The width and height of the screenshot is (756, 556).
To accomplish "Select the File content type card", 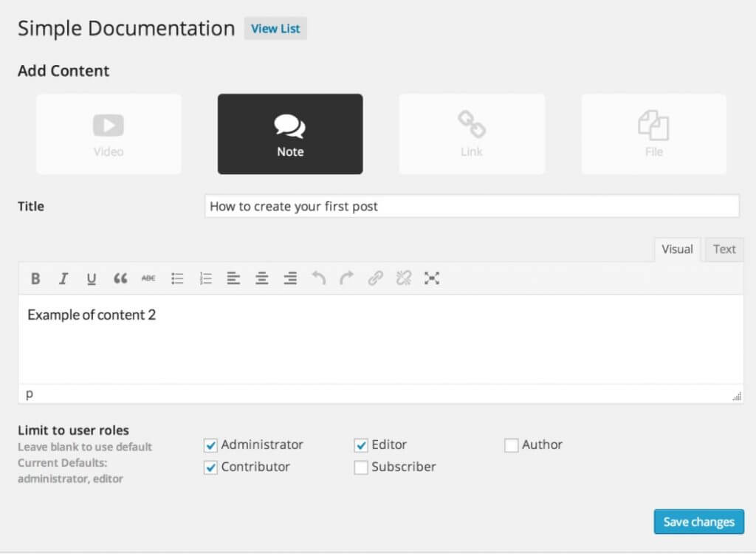I will (653, 134).
